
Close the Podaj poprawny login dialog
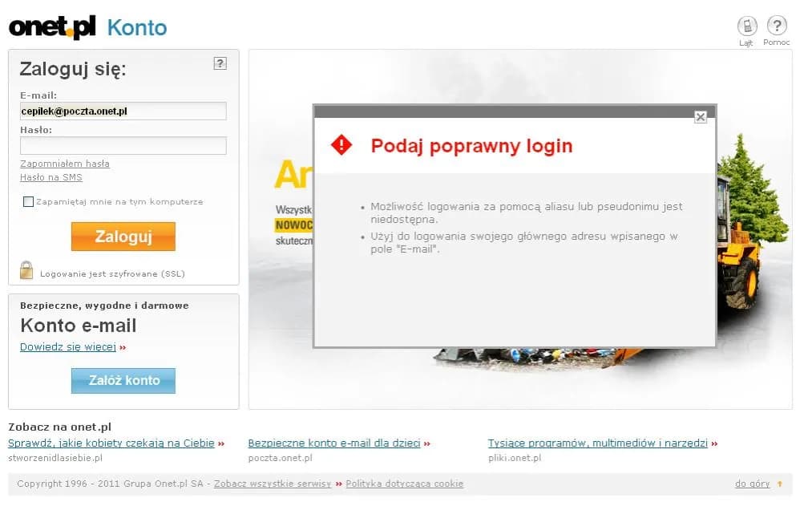pos(700,116)
